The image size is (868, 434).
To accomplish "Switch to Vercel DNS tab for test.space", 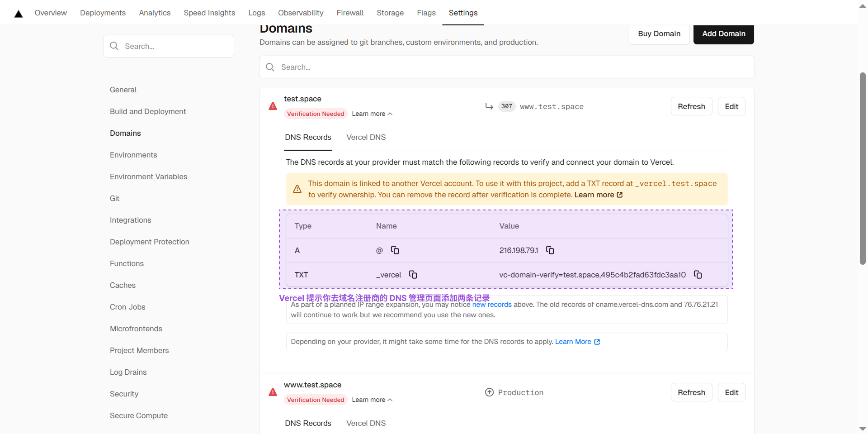I will click(366, 137).
